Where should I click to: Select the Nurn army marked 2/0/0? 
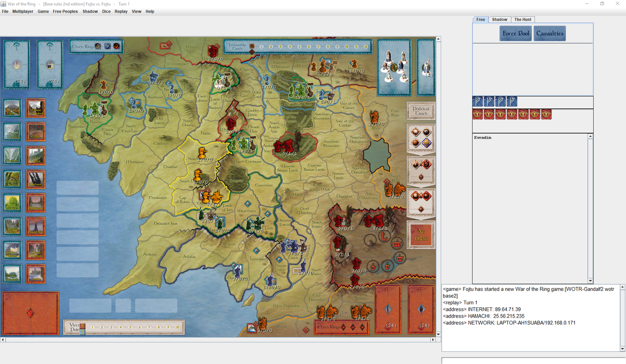pyautogui.click(x=356, y=281)
